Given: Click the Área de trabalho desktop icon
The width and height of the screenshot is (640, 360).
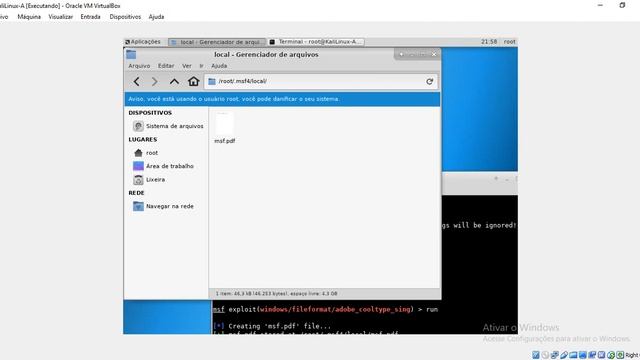Looking at the screenshot, I should (138, 166).
